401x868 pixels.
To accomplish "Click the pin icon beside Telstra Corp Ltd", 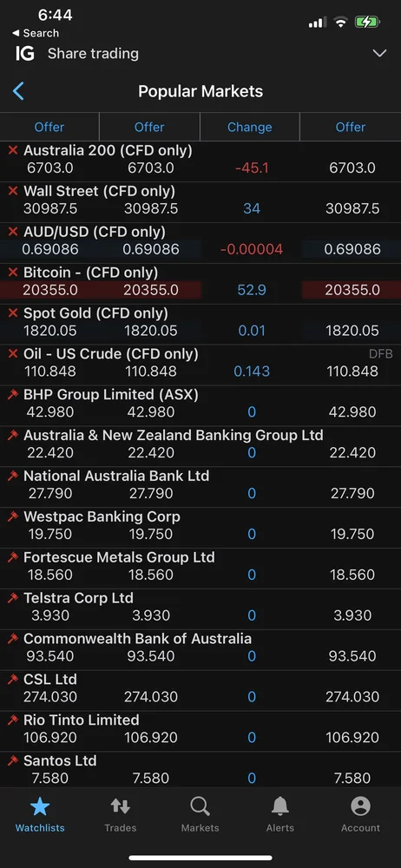I will tap(13, 598).
